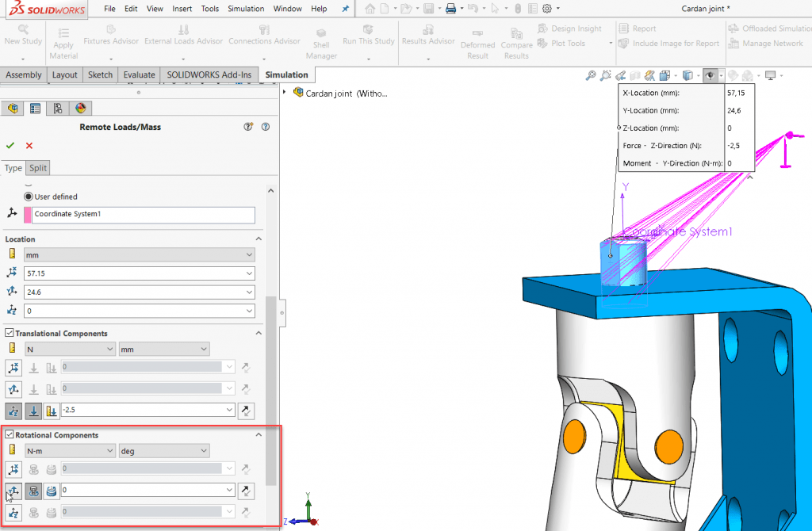Open the N-m moment units dropdown
The width and height of the screenshot is (812, 531).
click(70, 451)
